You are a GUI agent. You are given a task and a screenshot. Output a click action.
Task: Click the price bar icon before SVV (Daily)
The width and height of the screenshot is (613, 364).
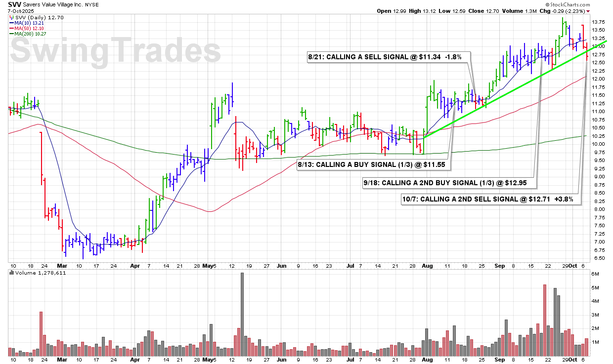click(11, 17)
